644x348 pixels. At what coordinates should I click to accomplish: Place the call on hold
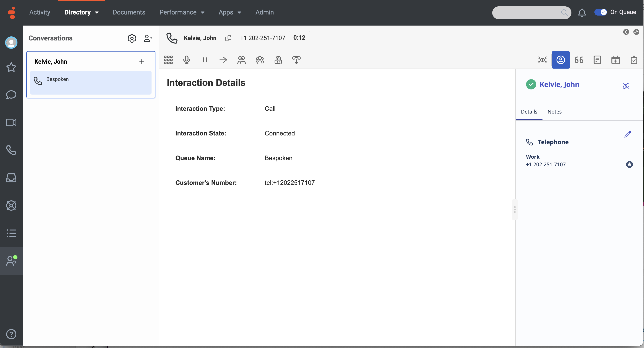point(205,60)
